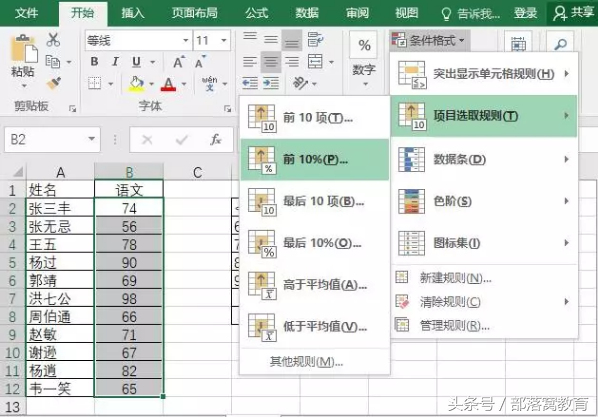Select 高于平均值(A) rule
This screenshot has height=417, width=598.
pos(315,285)
